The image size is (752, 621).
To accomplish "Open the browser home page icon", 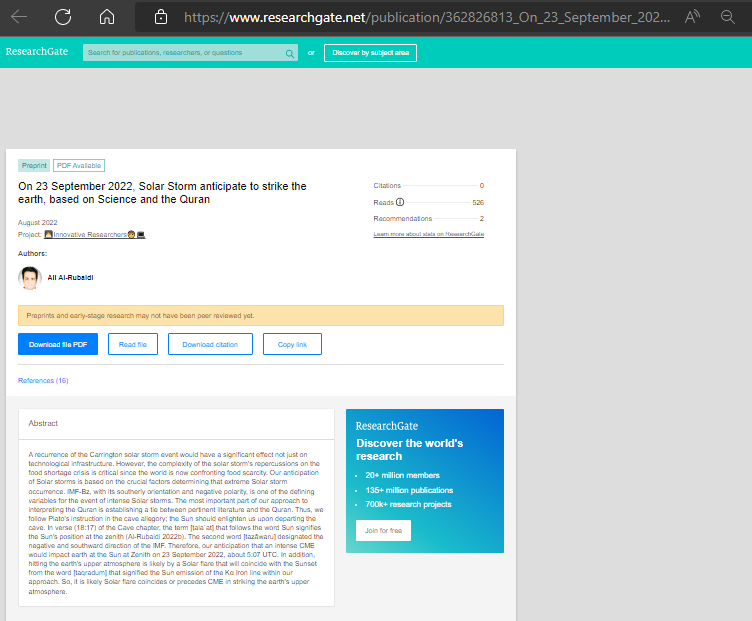I will tap(106, 17).
